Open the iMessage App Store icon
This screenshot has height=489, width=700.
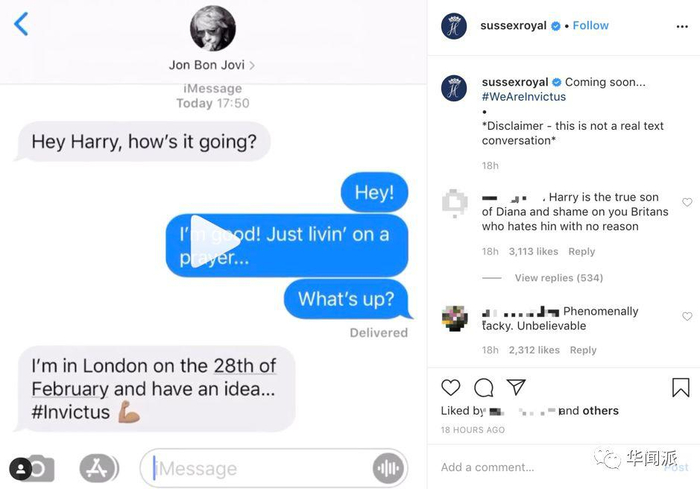point(99,468)
